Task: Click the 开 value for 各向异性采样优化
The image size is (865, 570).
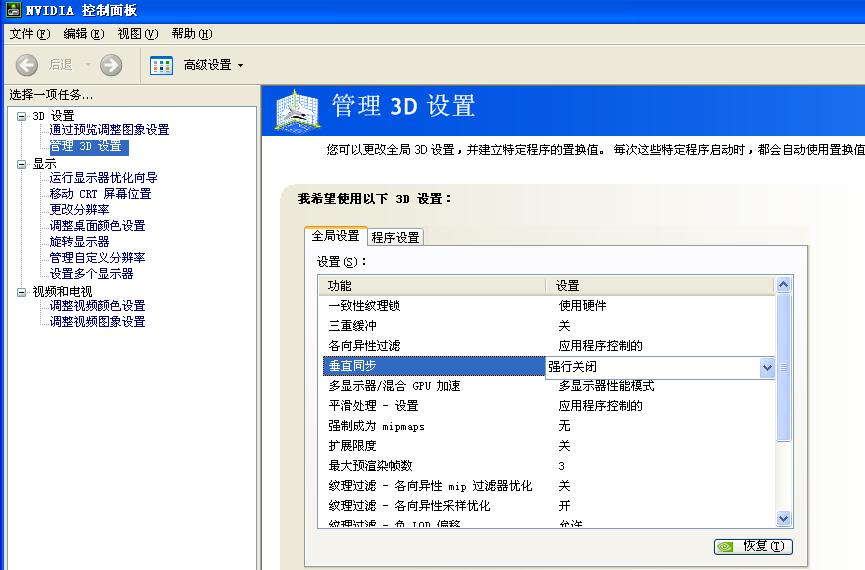Action: click(564, 506)
